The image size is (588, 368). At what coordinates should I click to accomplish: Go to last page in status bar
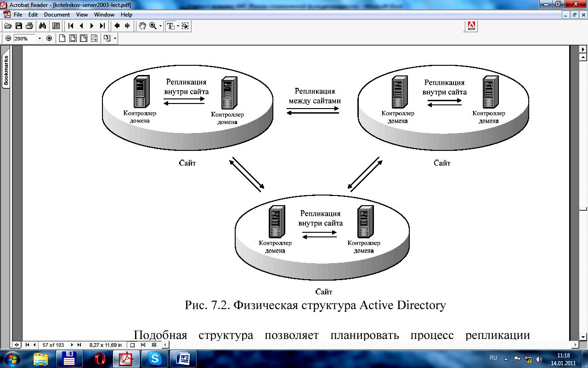coord(79,345)
